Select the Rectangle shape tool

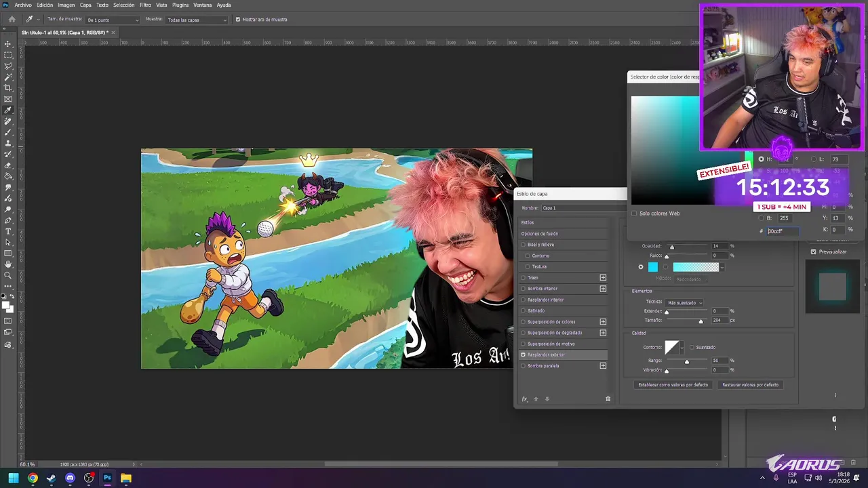[8, 253]
